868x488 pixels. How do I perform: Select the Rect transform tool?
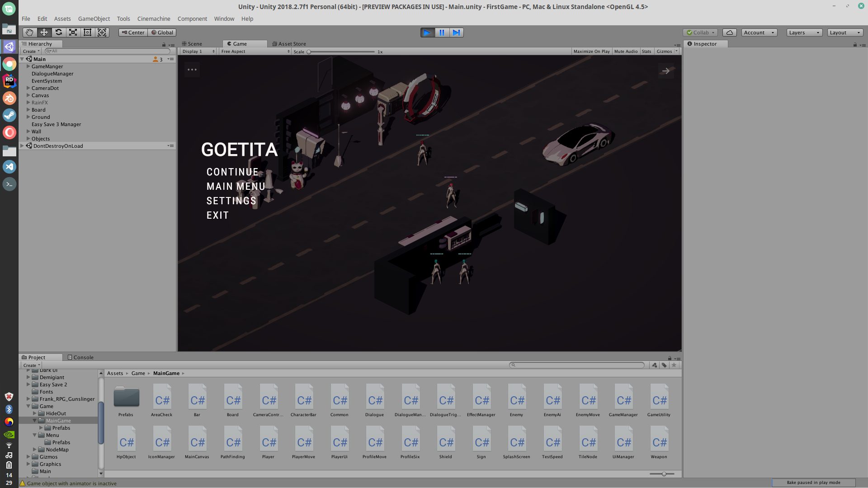click(x=87, y=33)
